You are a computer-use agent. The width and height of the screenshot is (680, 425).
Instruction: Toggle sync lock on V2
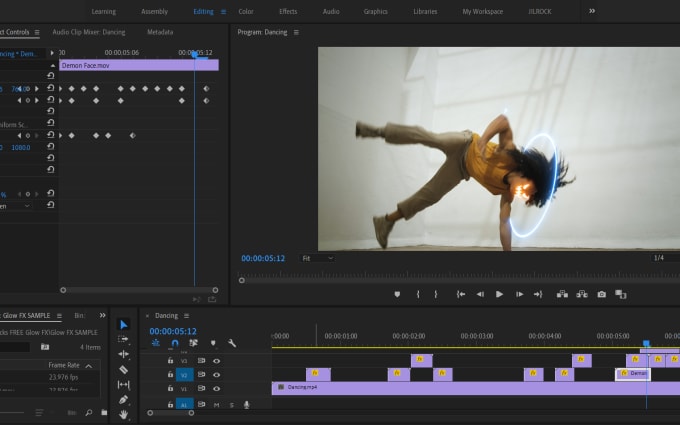point(201,375)
